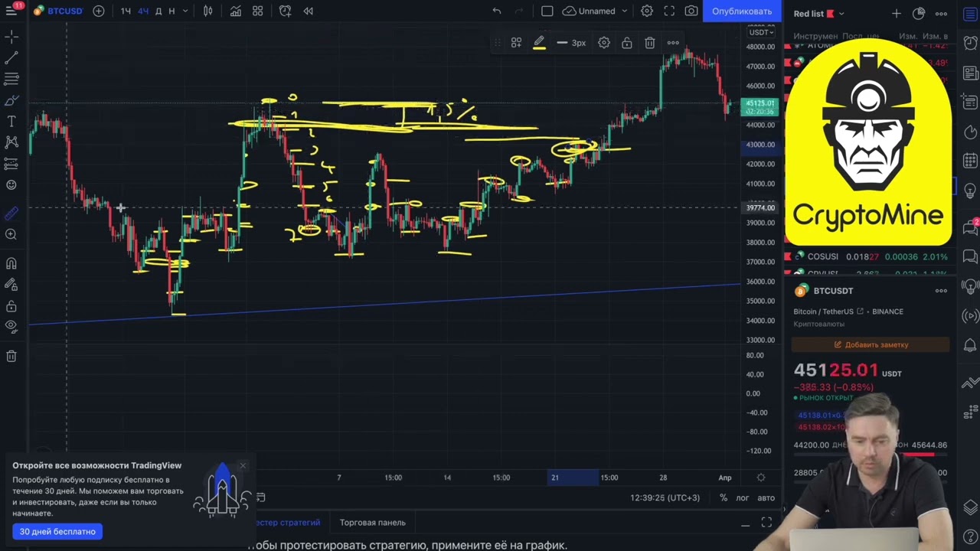
Task: Open BTCUSDT details more options
Action: 941,291
